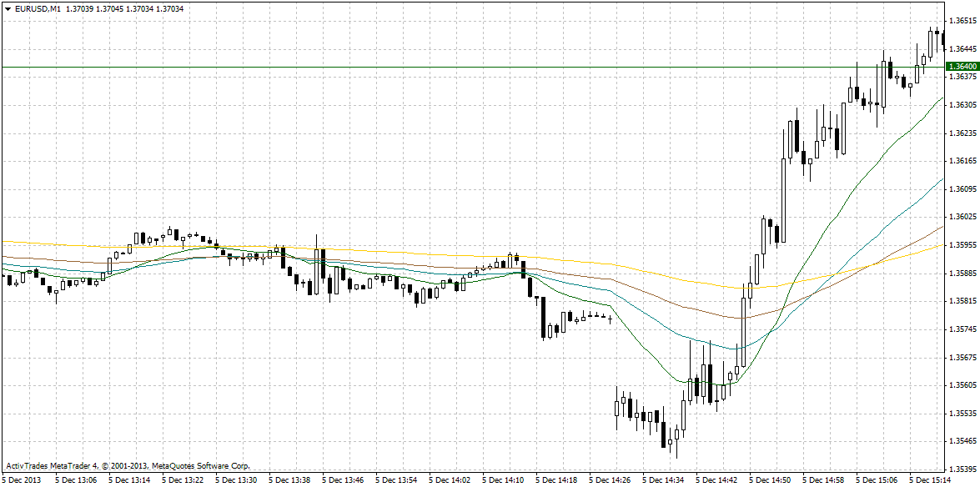The image size is (980, 487).
Task: Click time axis label 5 Dec 13:30
Action: tap(236, 480)
